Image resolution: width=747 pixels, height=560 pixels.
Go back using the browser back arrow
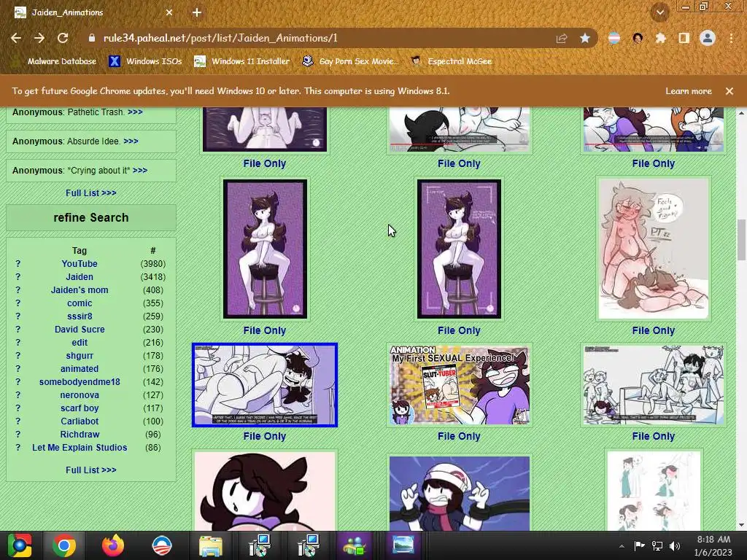(16, 38)
